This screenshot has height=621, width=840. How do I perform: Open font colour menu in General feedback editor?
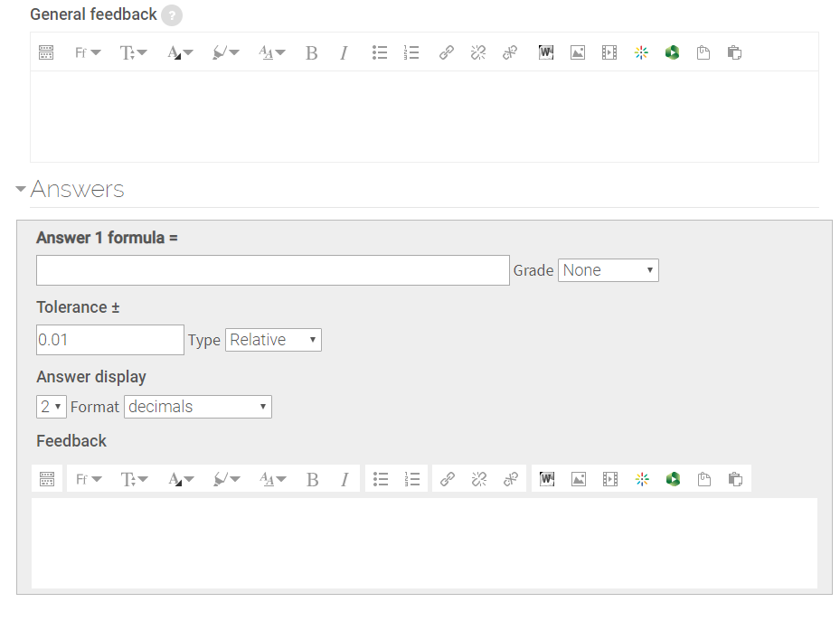click(x=179, y=52)
